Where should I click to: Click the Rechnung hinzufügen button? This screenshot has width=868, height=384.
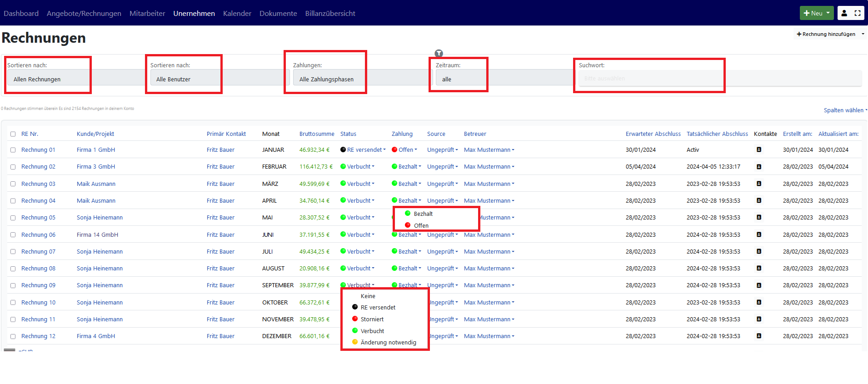[826, 34]
